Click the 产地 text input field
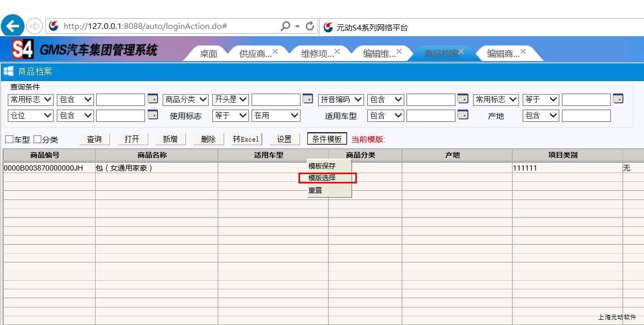Viewport: 644px width, 325px height. tap(586, 116)
